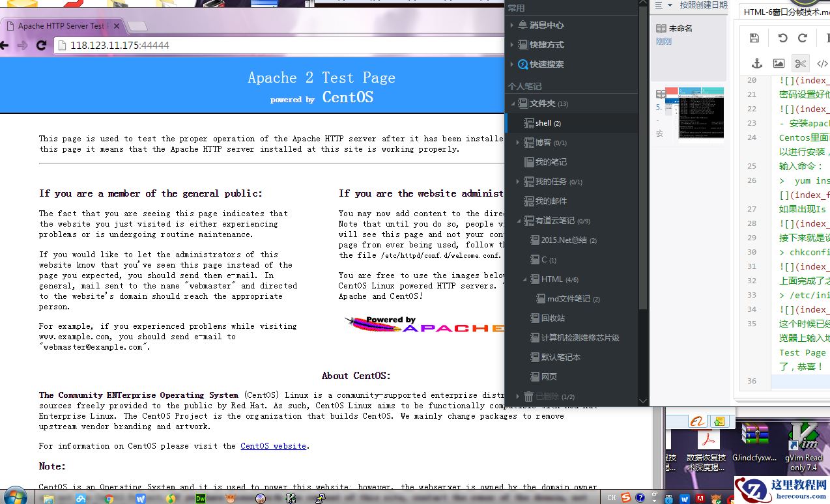Click the list view icon above notes list
This screenshot has height=504, width=830.
tap(659, 5)
